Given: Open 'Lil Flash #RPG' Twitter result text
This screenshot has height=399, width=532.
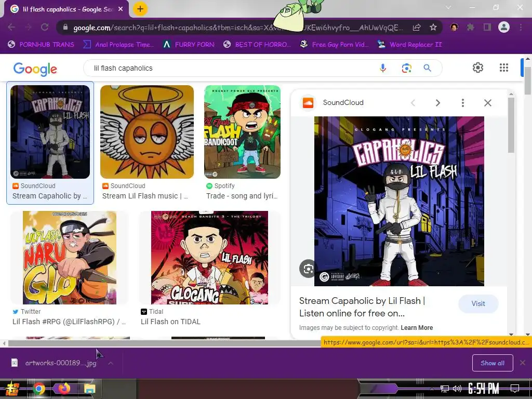Looking at the screenshot, I should (69, 322).
